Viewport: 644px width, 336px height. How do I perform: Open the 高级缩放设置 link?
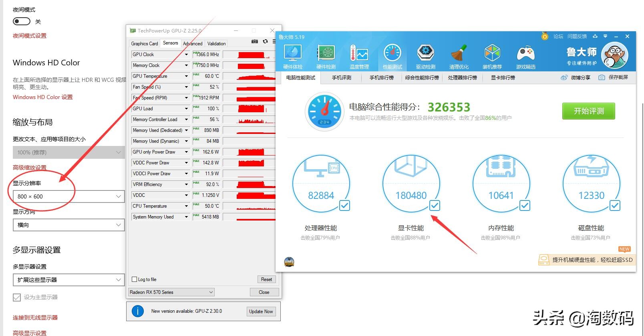[30, 168]
